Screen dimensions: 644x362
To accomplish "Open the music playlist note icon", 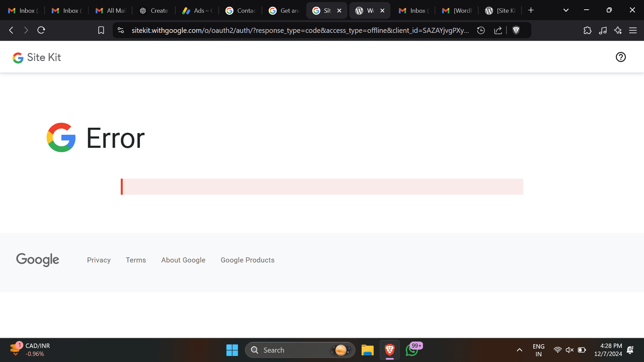I will pos(603,31).
